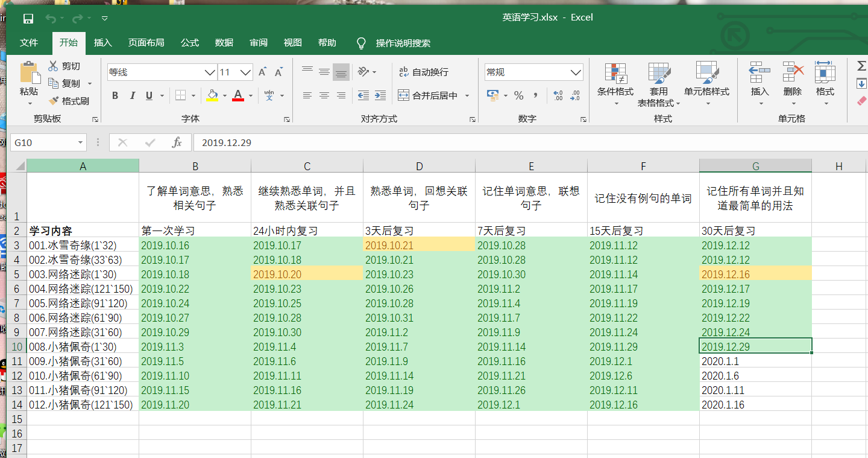Switch to the Insert (插入) tab

pos(103,43)
